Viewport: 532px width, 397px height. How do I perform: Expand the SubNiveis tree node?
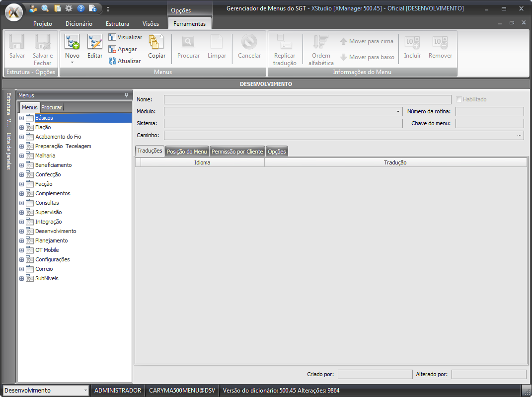point(21,279)
